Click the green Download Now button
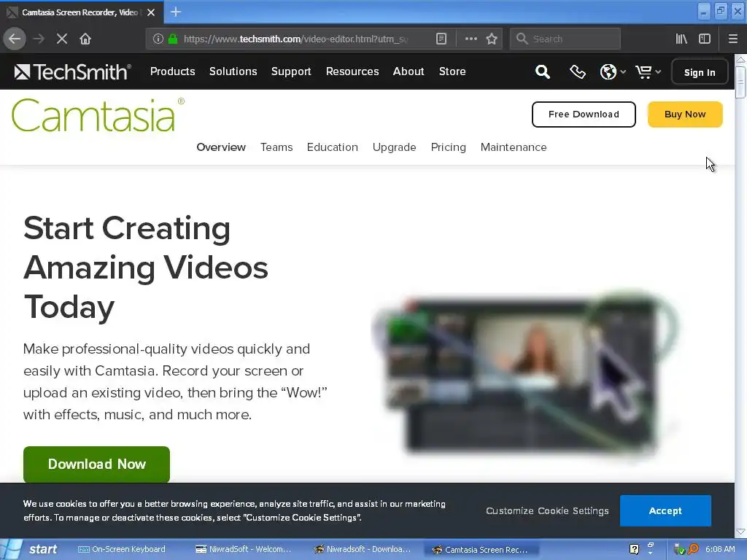Image resolution: width=747 pixels, height=560 pixels. [x=97, y=464]
